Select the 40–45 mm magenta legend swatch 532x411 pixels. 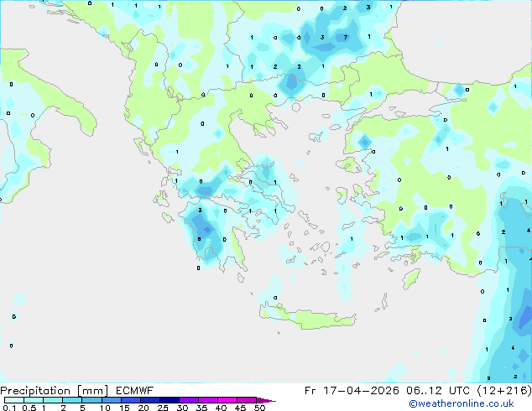[227, 400]
